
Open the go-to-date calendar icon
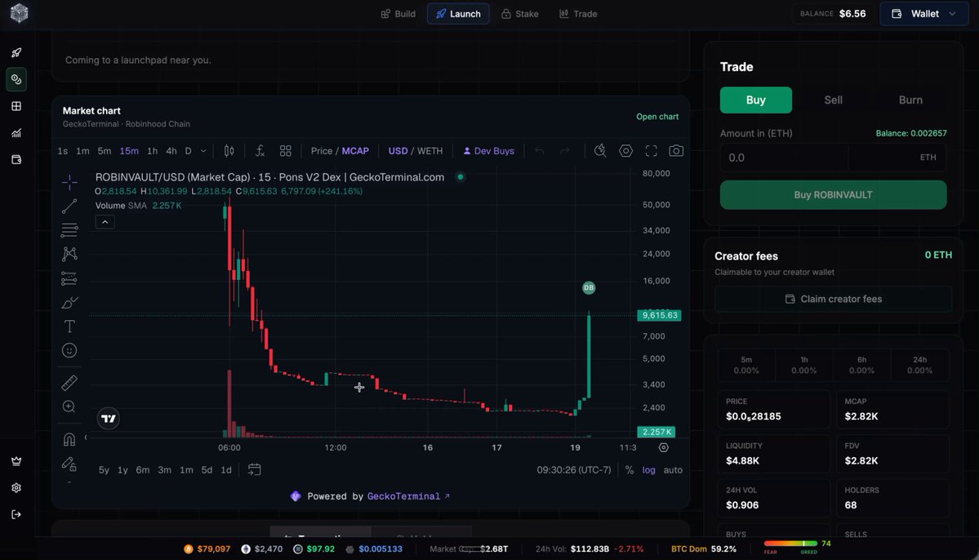coord(254,469)
